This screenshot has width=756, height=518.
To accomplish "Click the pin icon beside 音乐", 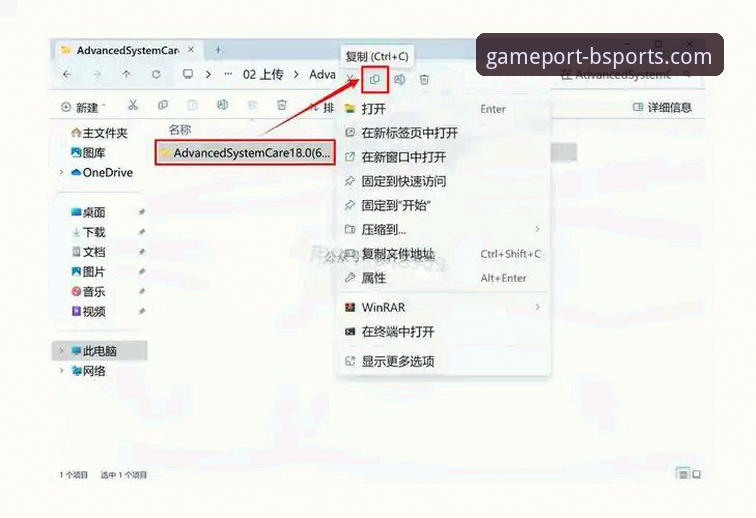I will coord(142,291).
